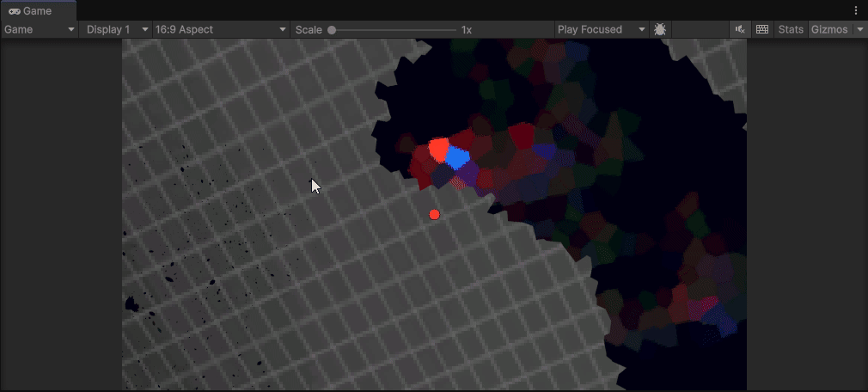
Task: Toggle the frame debugger bug icon
Action: click(x=659, y=30)
